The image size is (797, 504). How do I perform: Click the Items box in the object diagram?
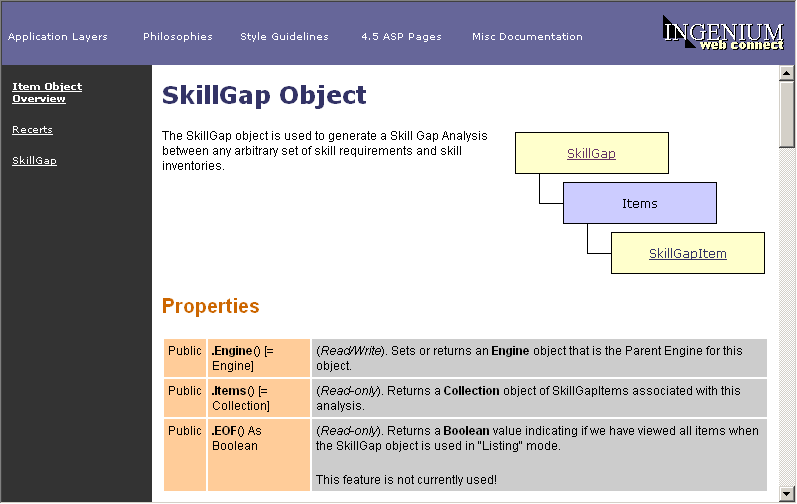(x=639, y=204)
